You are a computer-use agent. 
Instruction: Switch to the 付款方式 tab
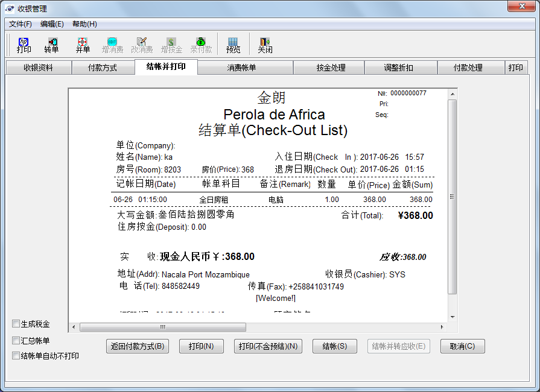click(103, 68)
